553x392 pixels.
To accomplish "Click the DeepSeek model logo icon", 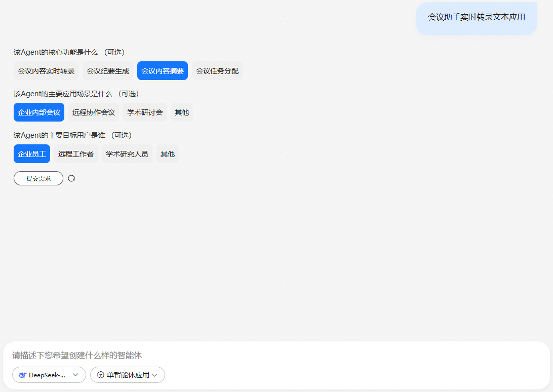I will (22, 375).
